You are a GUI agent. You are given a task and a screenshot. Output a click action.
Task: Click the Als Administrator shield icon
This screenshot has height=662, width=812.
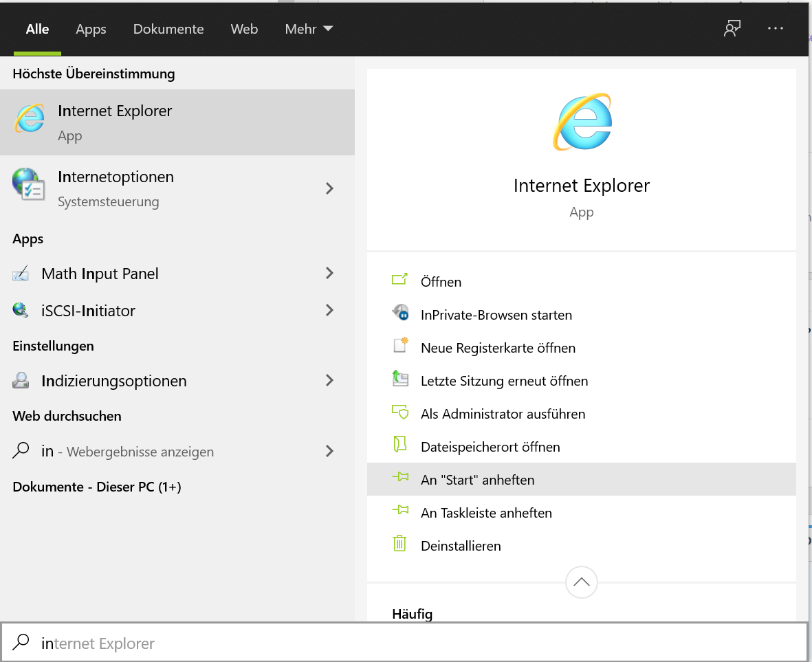(x=399, y=412)
